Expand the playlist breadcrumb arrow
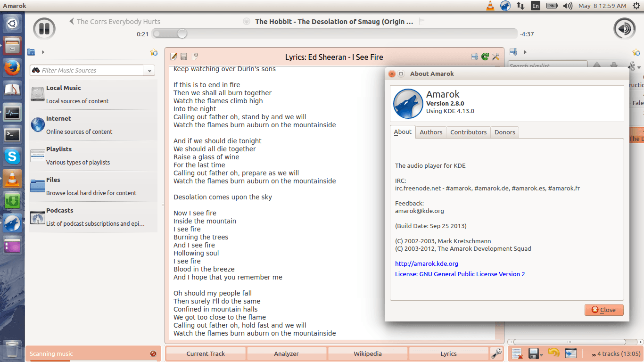Viewport: 644px width, 362px height. tap(525, 52)
